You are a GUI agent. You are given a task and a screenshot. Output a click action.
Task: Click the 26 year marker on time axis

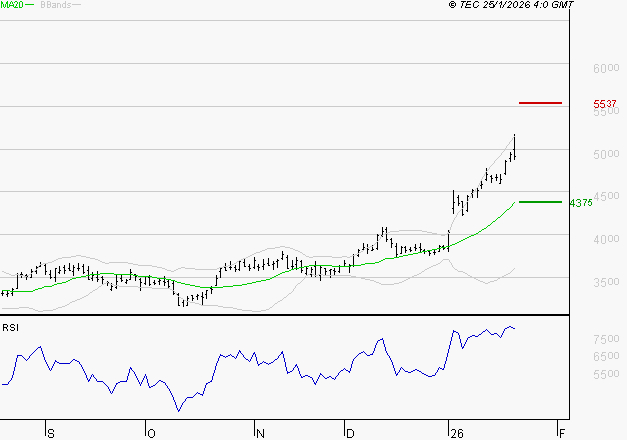457,434
